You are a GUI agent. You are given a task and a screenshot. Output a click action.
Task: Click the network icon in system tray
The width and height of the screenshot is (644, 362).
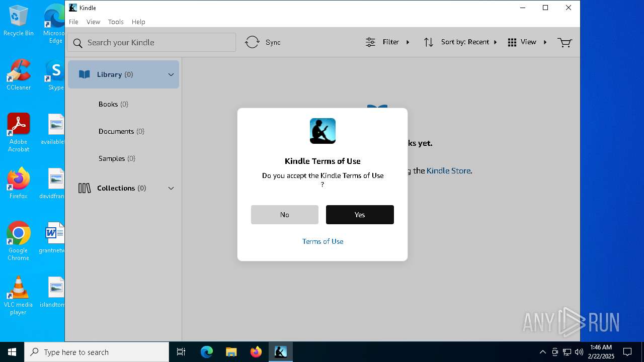point(567,352)
